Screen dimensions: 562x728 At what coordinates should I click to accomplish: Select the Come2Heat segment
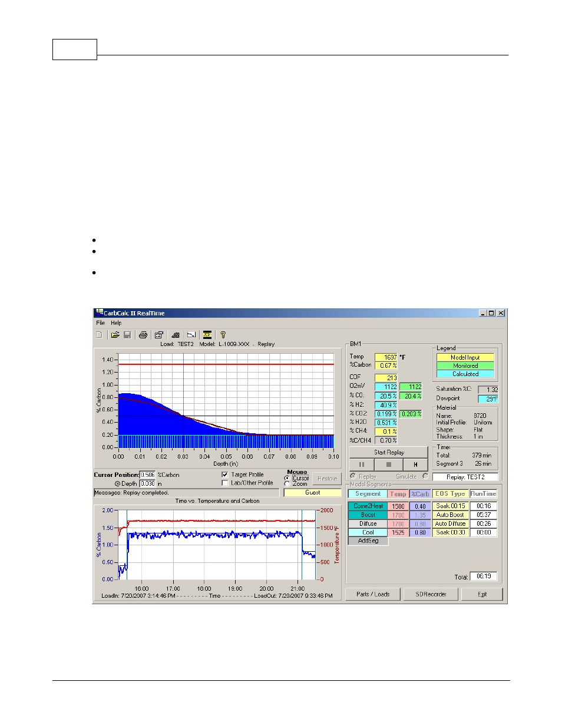coord(368,506)
